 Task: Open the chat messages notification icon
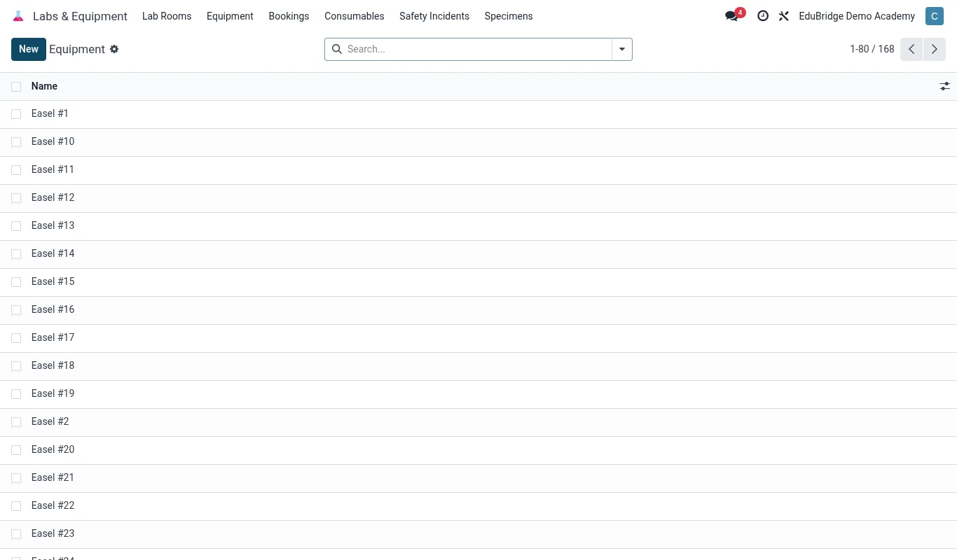tap(732, 16)
